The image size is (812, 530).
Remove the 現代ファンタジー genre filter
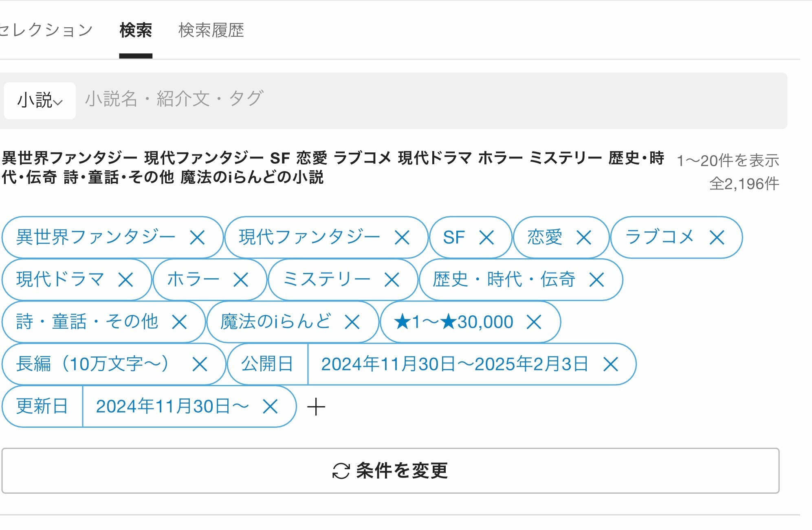[402, 238]
